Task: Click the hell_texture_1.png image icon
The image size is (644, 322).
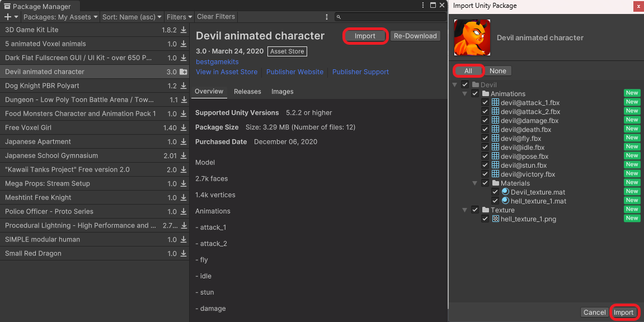Action: click(495, 219)
